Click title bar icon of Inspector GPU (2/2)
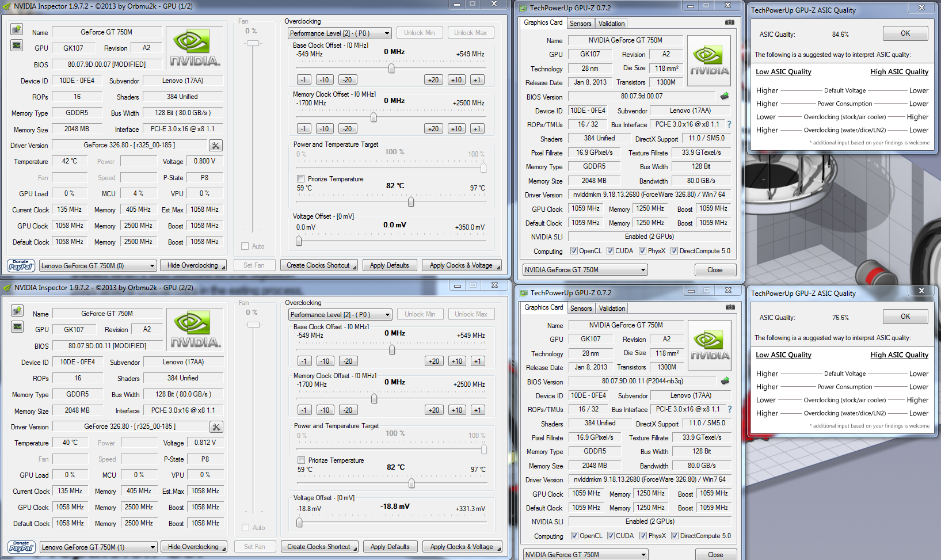 (7, 288)
